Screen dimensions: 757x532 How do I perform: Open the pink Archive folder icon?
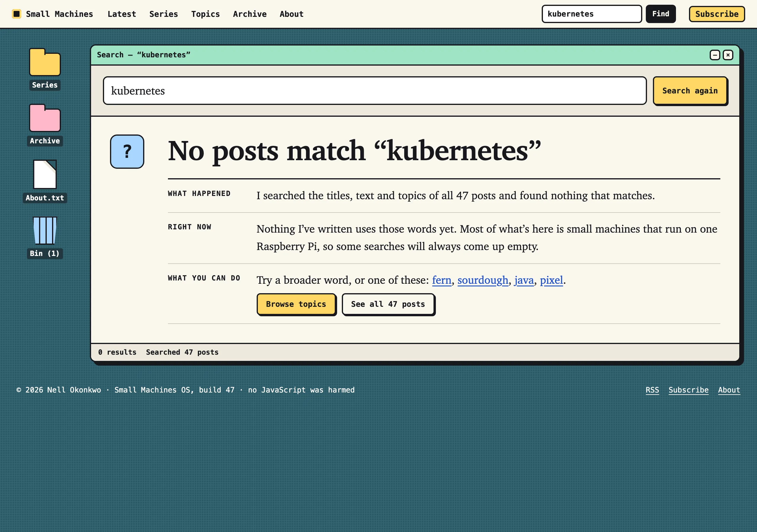[45, 118]
